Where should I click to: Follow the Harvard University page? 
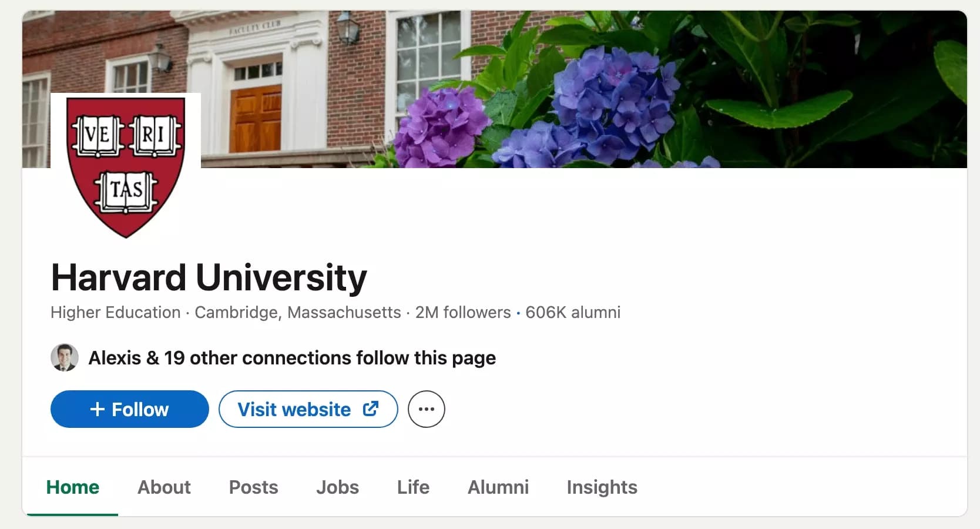point(129,409)
